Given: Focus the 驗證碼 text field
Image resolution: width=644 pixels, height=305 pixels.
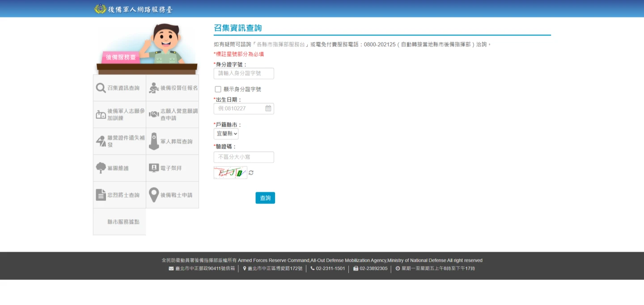Looking at the screenshot, I should click(244, 157).
